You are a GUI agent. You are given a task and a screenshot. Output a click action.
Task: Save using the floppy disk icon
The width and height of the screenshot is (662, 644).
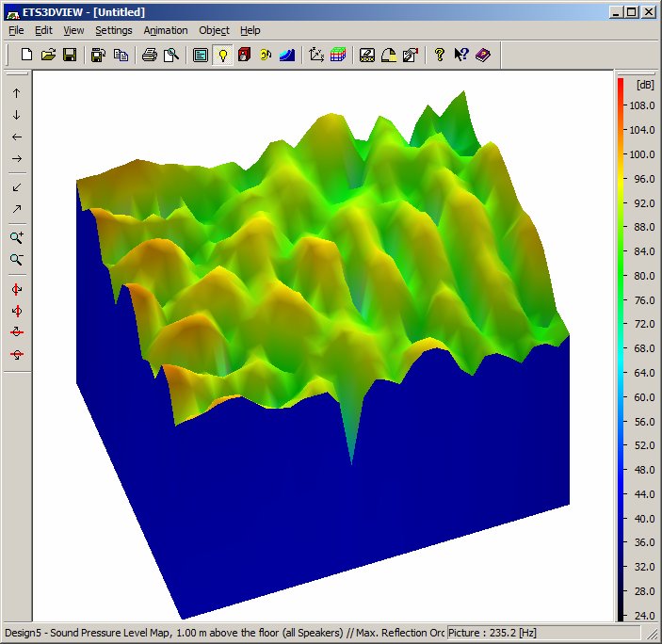[x=70, y=55]
